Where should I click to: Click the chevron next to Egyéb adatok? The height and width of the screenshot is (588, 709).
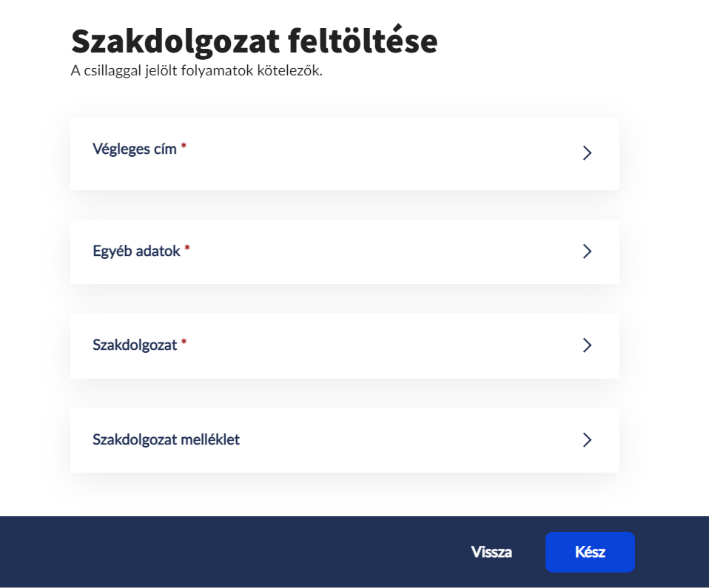(x=587, y=251)
